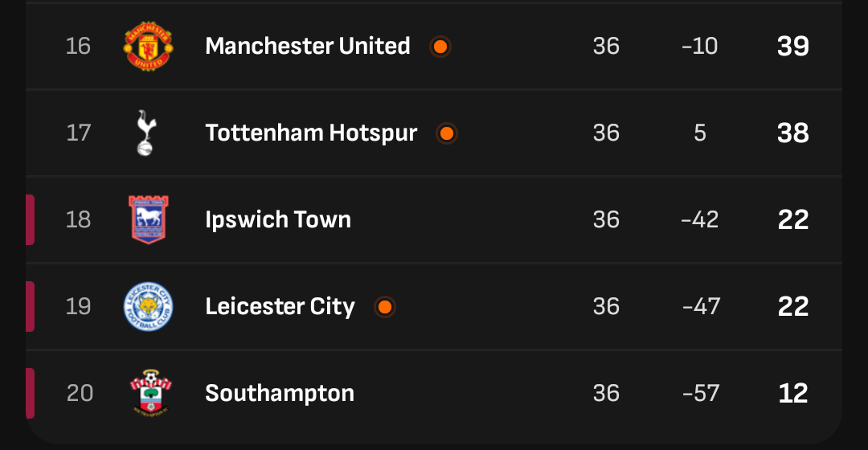Click the Manchester United club crest
The width and height of the screenshot is (868, 450).
(x=148, y=46)
